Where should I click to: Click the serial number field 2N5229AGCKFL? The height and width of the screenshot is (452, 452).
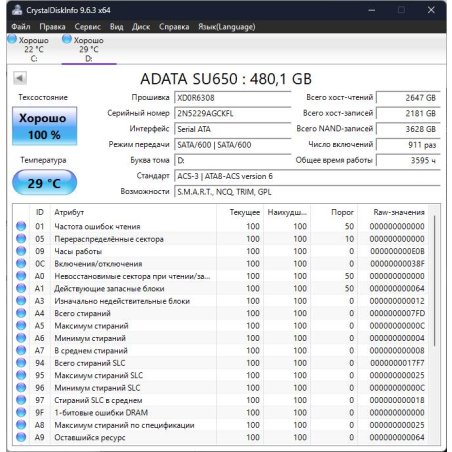(x=233, y=113)
